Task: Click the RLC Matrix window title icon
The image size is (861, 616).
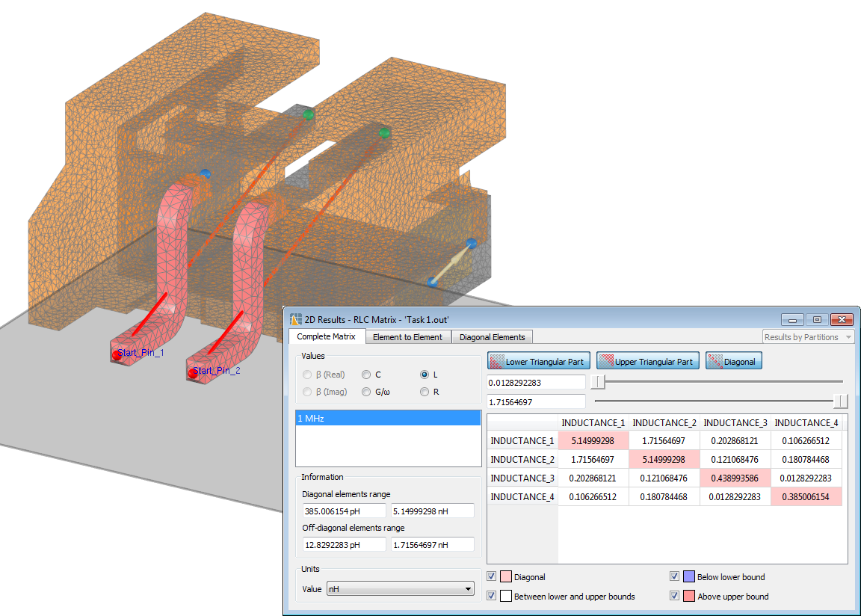Action: (295, 320)
